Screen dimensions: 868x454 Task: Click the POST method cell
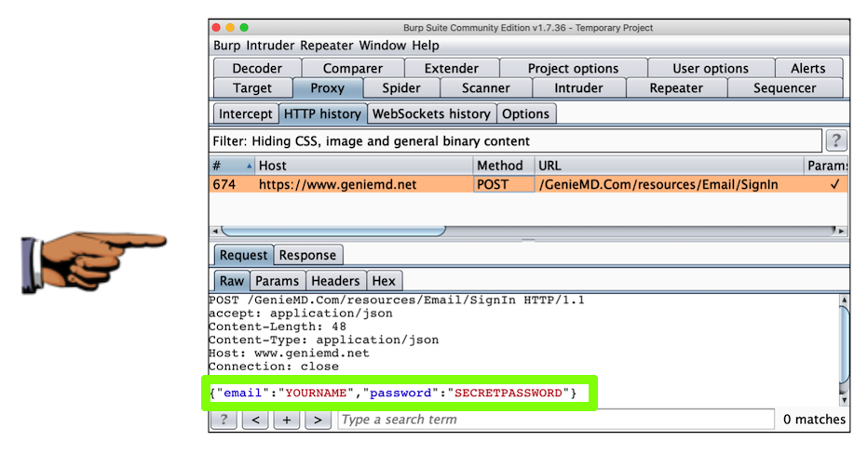[503, 184]
